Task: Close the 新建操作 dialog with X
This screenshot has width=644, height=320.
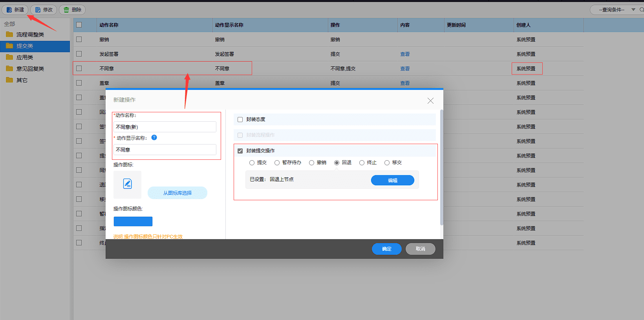Action: point(430,101)
